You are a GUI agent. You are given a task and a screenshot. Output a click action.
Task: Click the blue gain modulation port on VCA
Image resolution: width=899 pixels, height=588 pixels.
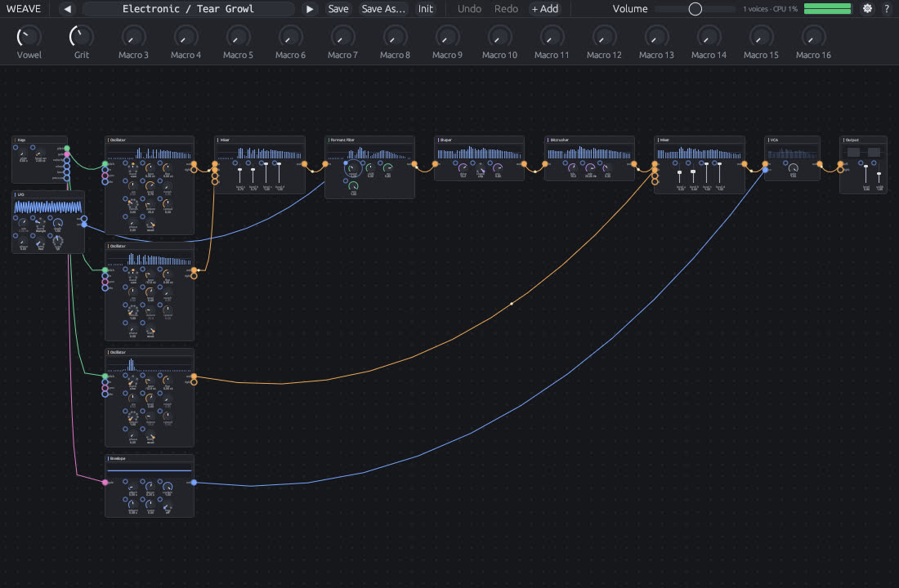point(766,170)
